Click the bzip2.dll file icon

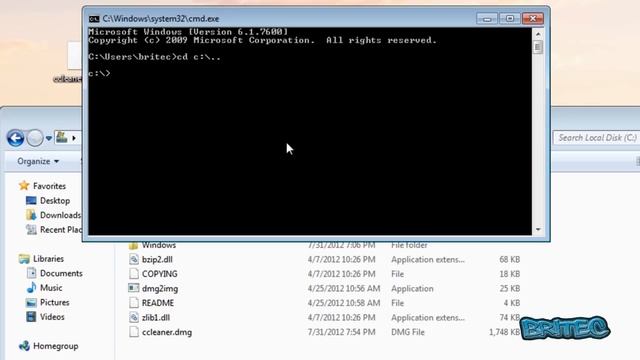(133, 259)
